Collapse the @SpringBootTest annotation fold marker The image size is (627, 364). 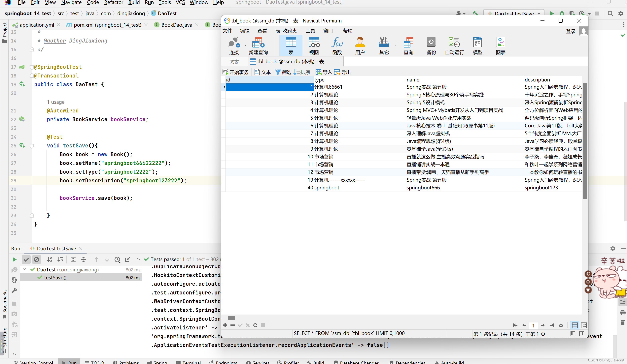[32, 67]
